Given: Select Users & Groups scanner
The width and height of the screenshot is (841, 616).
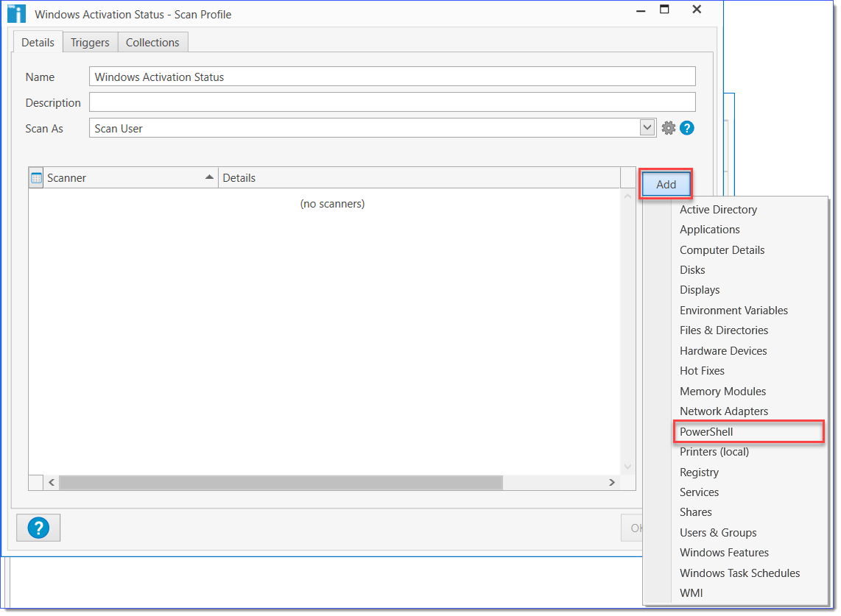Looking at the screenshot, I should click(717, 532).
